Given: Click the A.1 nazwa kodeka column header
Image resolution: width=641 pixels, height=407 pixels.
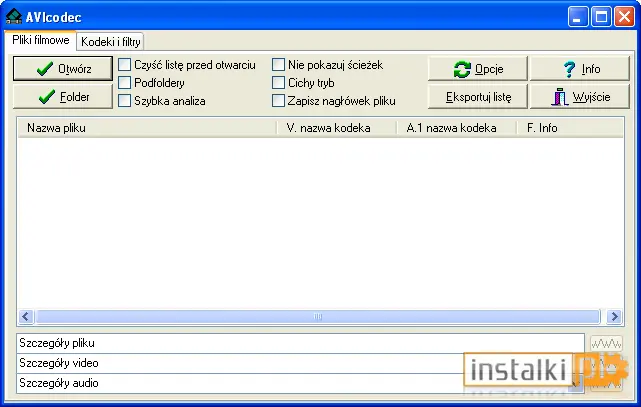Looking at the screenshot, I should 456,128.
